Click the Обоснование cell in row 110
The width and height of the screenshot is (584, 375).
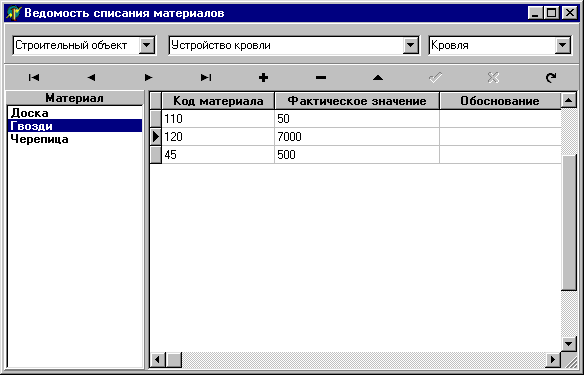(x=500, y=119)
